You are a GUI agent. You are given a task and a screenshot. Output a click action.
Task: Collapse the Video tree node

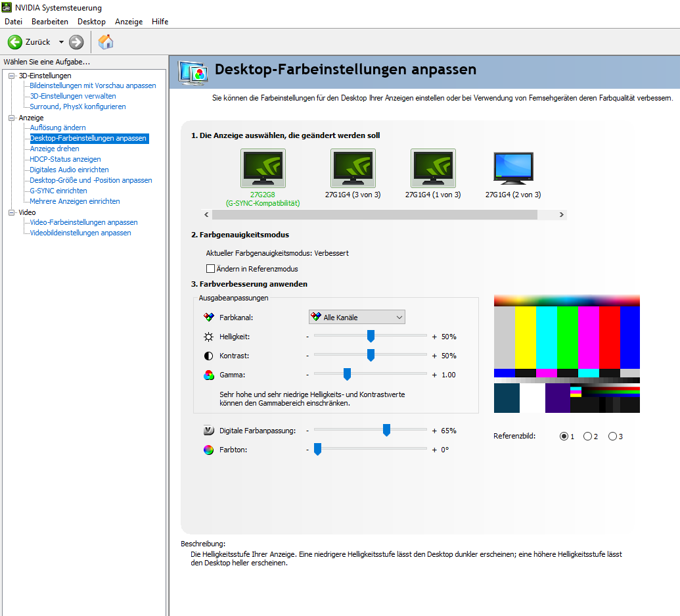point(12,212)
